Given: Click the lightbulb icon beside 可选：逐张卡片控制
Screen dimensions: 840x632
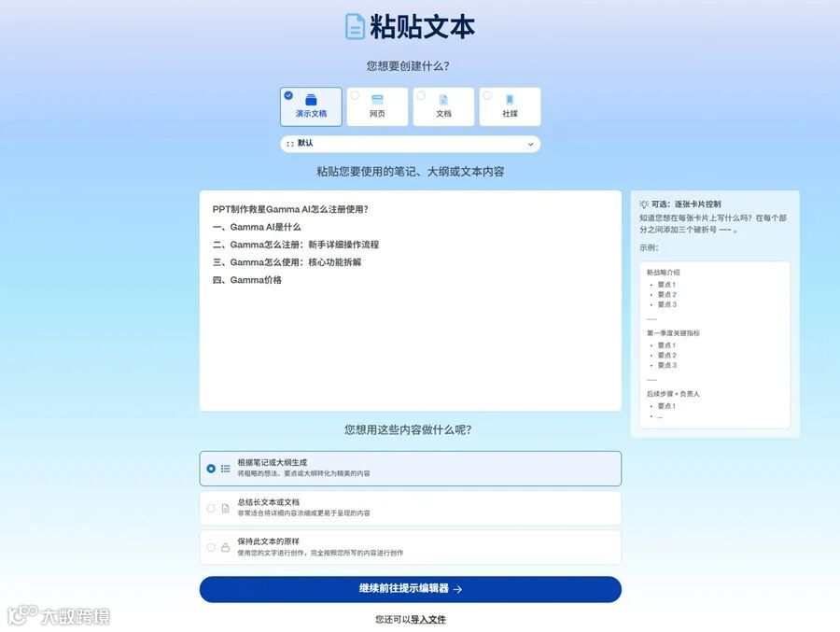Looking at the screenshot, I should (644, 204).
